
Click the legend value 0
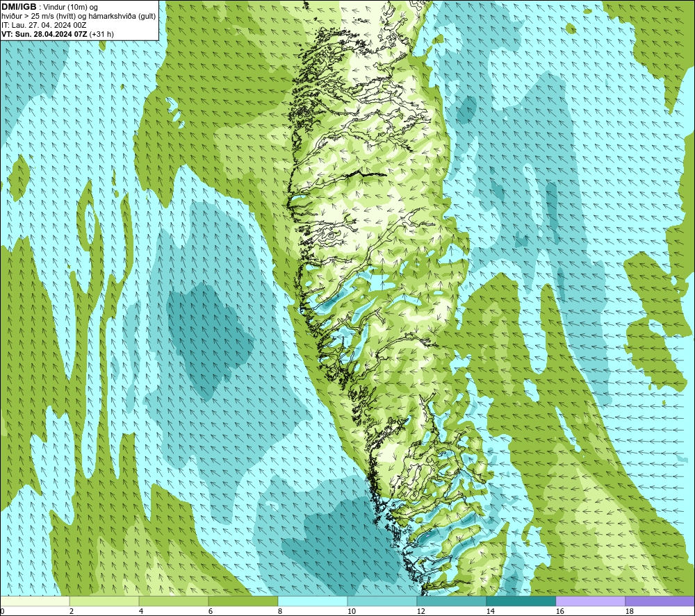tap(2, 611)
